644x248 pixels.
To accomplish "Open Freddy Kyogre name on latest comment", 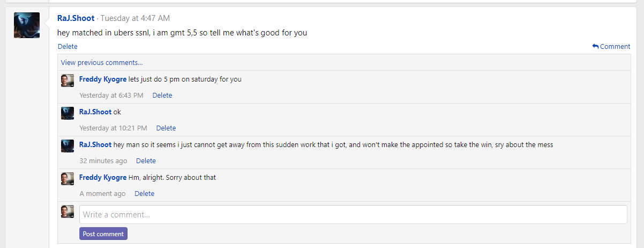I will (103, 178).
